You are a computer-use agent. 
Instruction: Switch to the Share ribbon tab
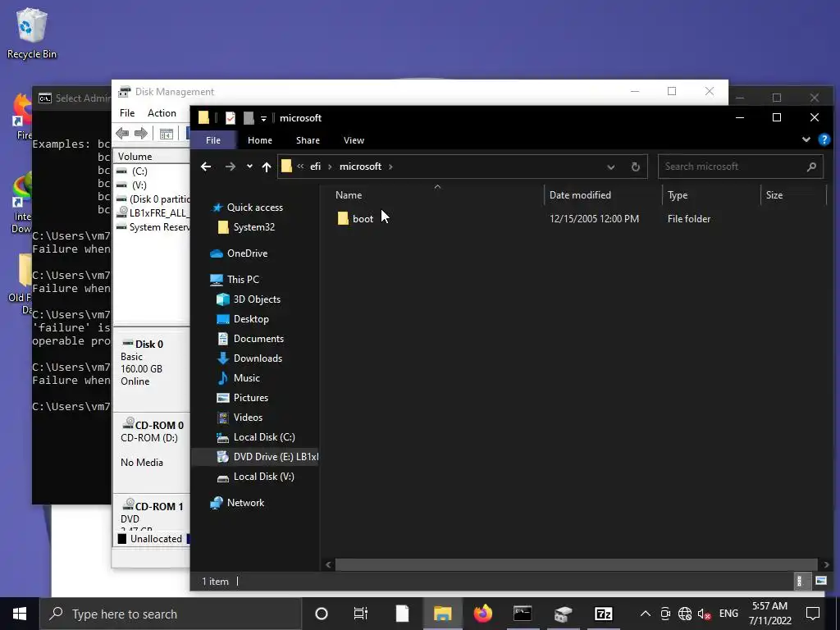click(x=308, y=140)
